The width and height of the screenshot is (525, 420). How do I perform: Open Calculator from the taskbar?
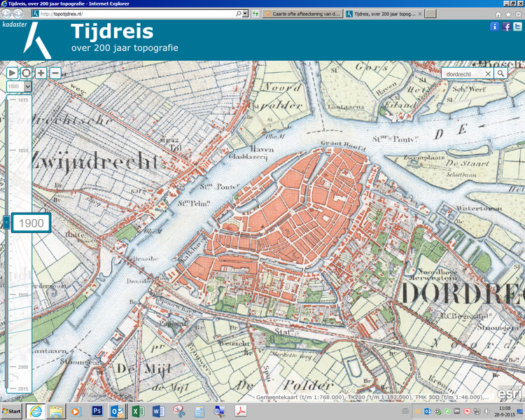point(199,411)
